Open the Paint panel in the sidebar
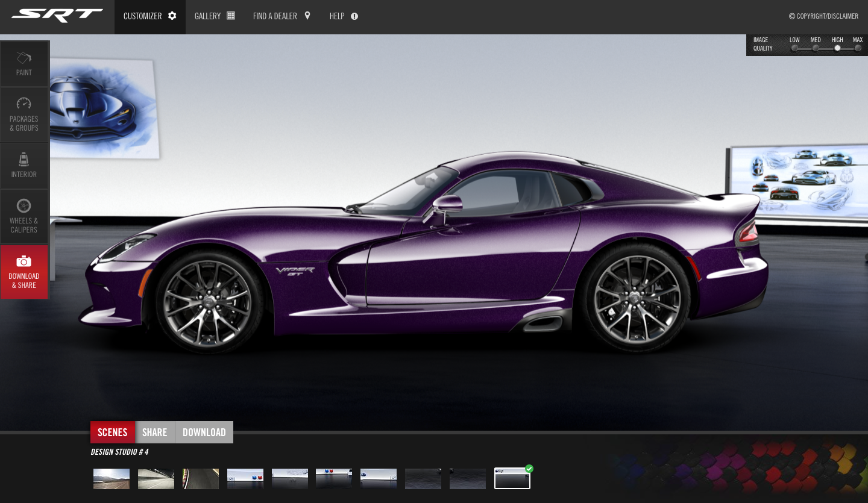 24,64
